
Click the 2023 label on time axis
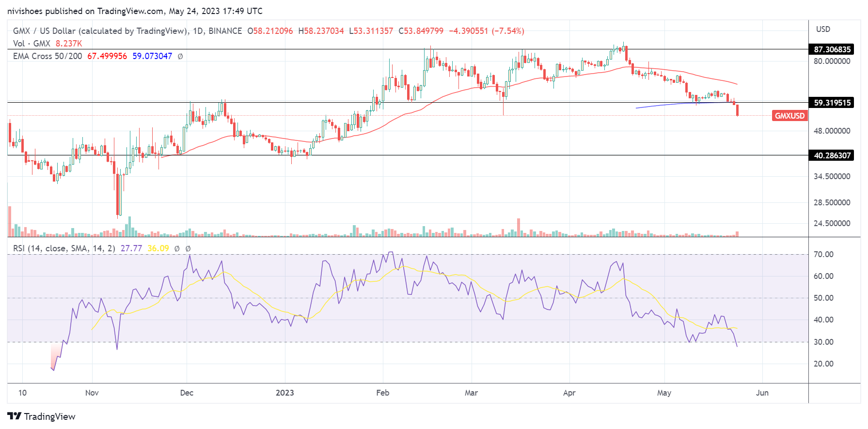(x=284, y=393)
